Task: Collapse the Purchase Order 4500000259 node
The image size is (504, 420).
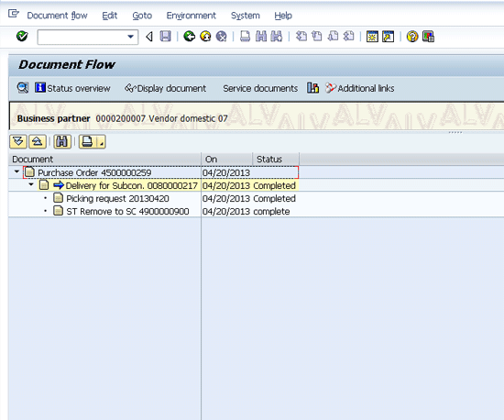Action: [16, 172]
